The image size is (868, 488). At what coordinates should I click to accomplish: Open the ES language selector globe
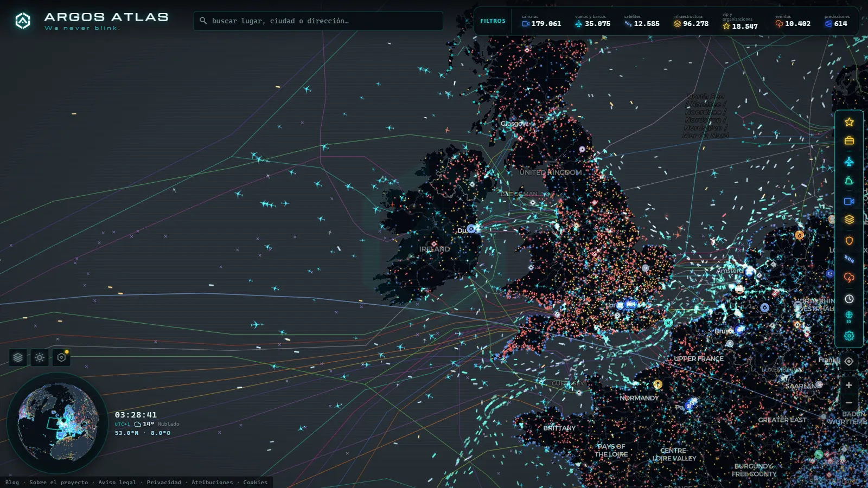[849, 317]
